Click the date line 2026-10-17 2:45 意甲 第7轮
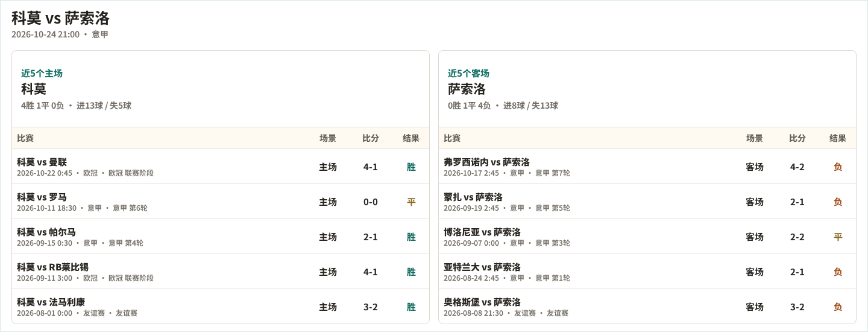Viewport: 868px width, 332px height. click(507, 173)
